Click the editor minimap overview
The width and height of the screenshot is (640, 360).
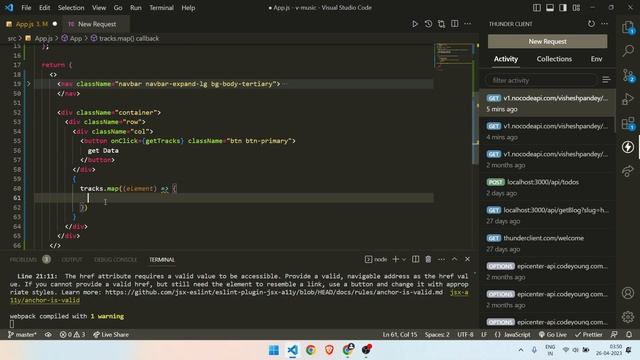(x=453, y=58)
